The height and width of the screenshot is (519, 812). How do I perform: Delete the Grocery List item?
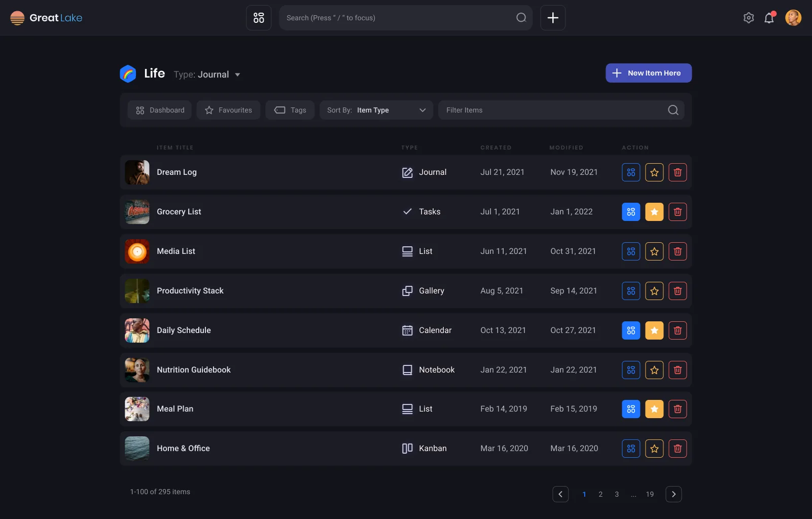tap(678, 212)
